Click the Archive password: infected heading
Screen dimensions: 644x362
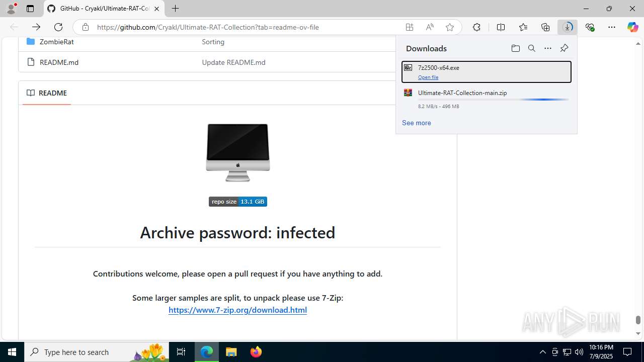click(237, 232)
